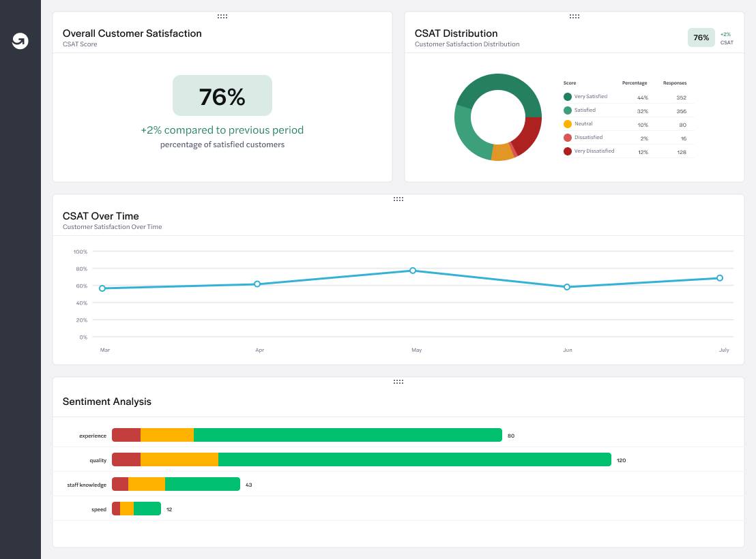Screen dimensions: 756x559
Task: Grab the CSAT Distribution card drag handle
Action: [575, 16]
